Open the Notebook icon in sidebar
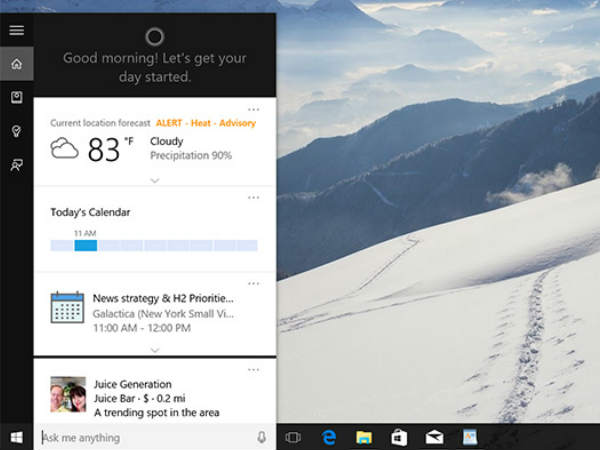 click(x=16, y=98)
